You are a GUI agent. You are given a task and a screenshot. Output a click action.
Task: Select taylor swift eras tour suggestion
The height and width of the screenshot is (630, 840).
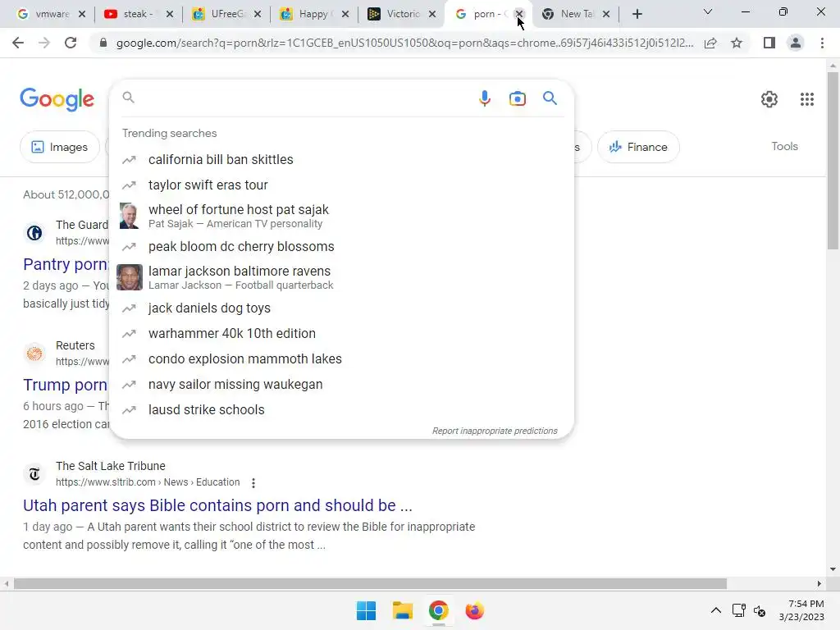(x=342, y=185)
